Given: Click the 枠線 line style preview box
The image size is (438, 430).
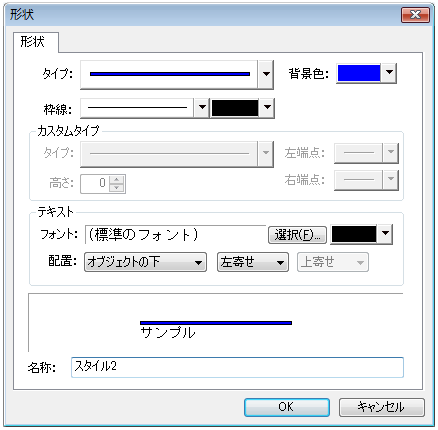Looking at the screenshot, I should 137,108.
